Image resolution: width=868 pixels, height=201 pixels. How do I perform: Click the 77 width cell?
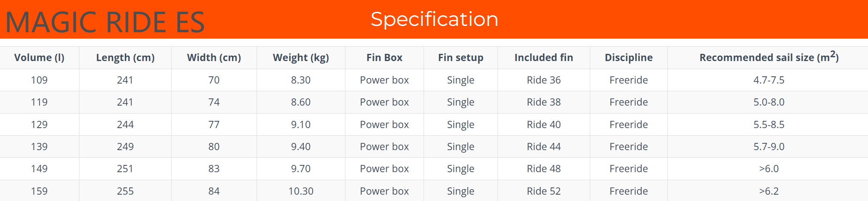[x=214, y=125]
